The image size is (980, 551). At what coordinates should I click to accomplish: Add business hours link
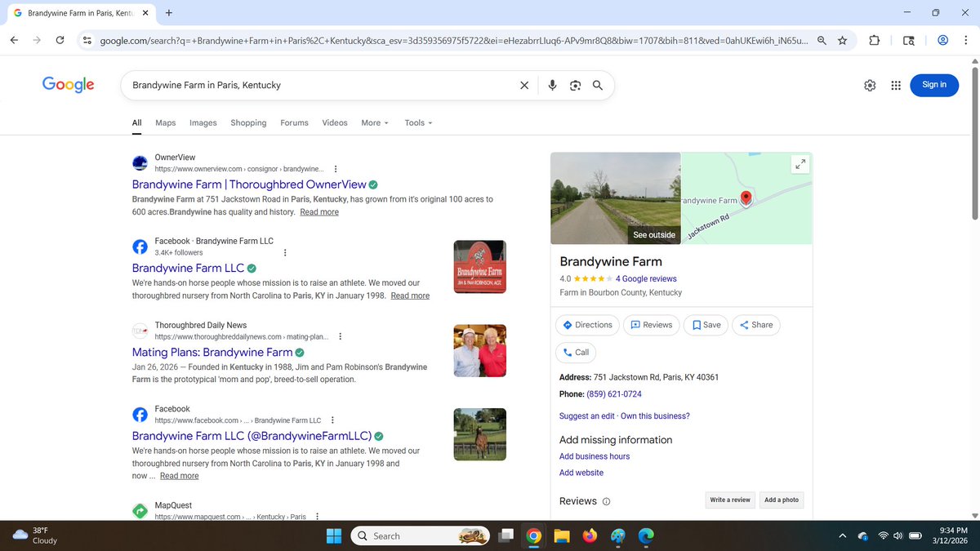595,456
